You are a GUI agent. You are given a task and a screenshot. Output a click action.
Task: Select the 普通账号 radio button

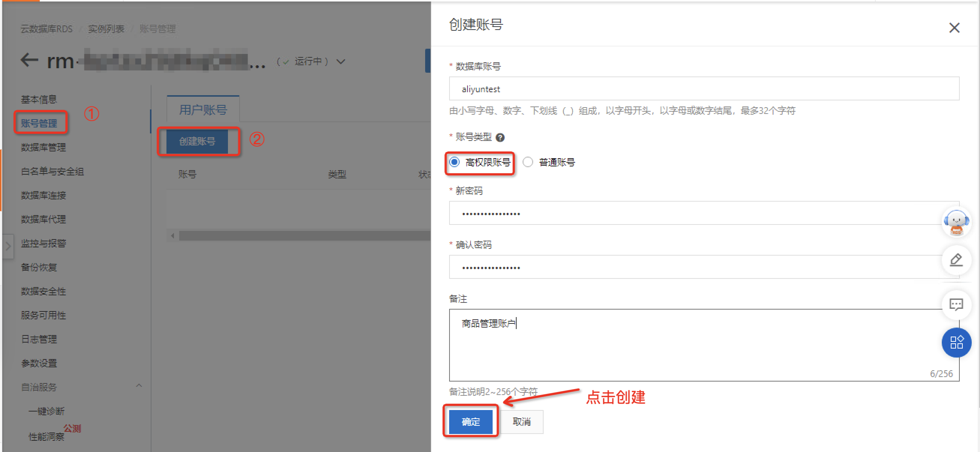(x=527, y=162)
